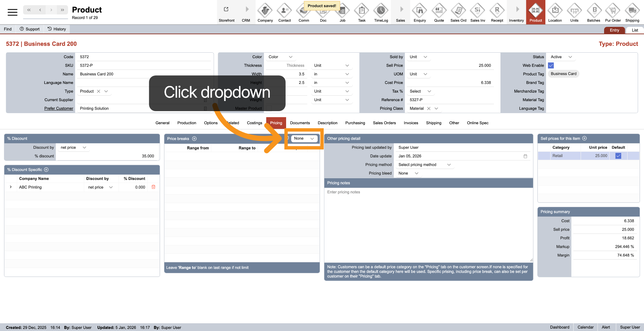Open the Pricing bleed dropdown

408,173
